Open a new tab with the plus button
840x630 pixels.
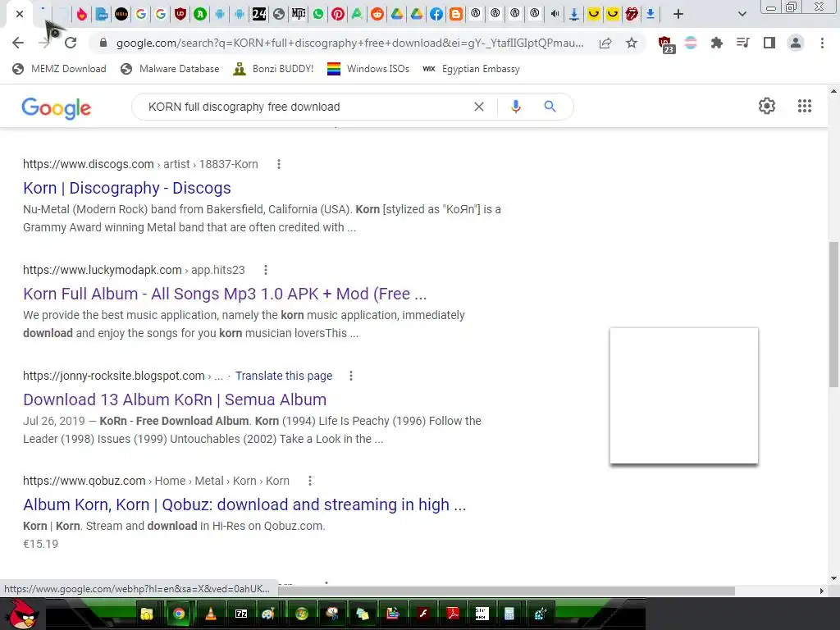pos(678,14)
